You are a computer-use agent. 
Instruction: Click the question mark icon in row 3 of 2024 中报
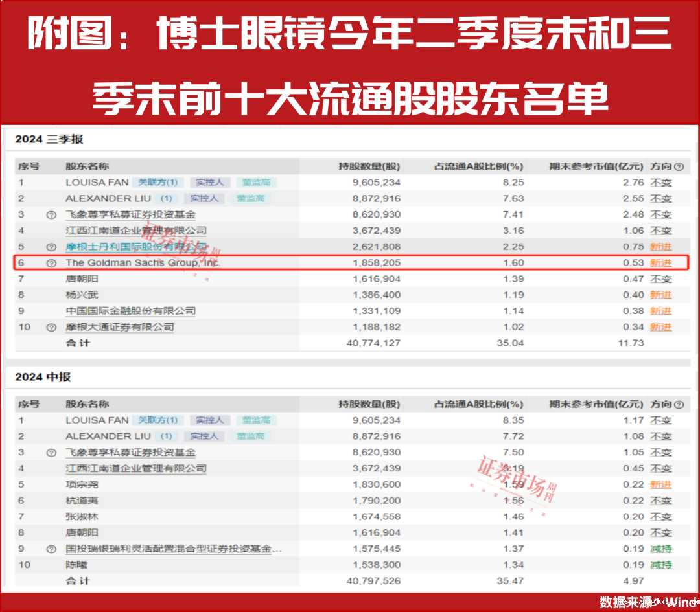51,453
